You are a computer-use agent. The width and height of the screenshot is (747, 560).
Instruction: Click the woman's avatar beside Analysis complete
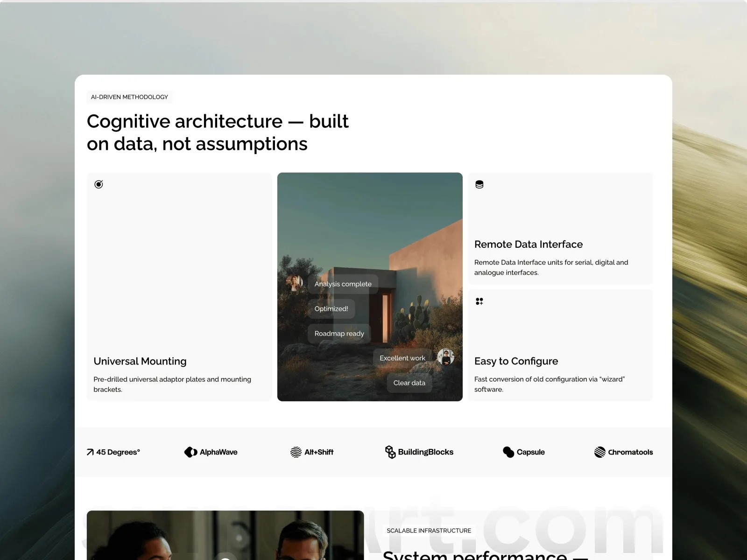295,282
